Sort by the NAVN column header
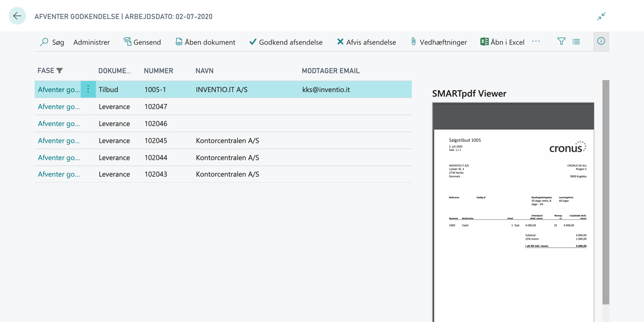 pos(205,70)
